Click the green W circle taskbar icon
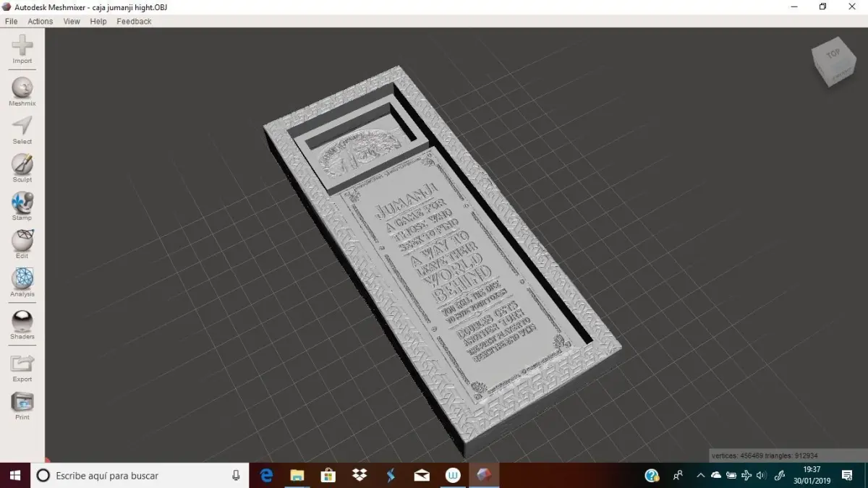Viewport: 868px width, 488px height. point(453,475)
